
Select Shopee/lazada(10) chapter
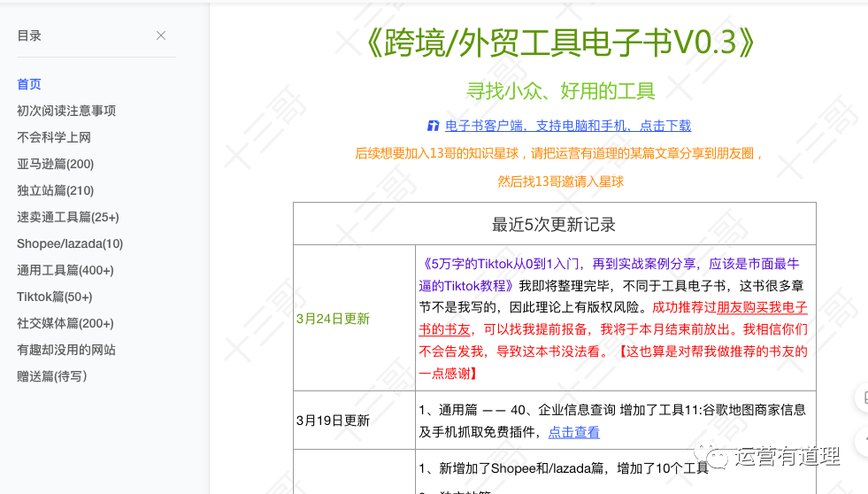tap(70, 243)
